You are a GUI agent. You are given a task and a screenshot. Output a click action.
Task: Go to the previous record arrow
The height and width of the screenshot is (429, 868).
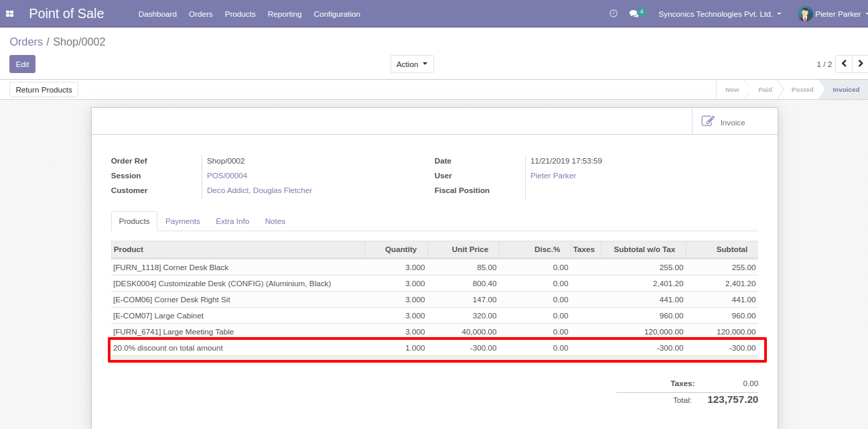point(844,64)
